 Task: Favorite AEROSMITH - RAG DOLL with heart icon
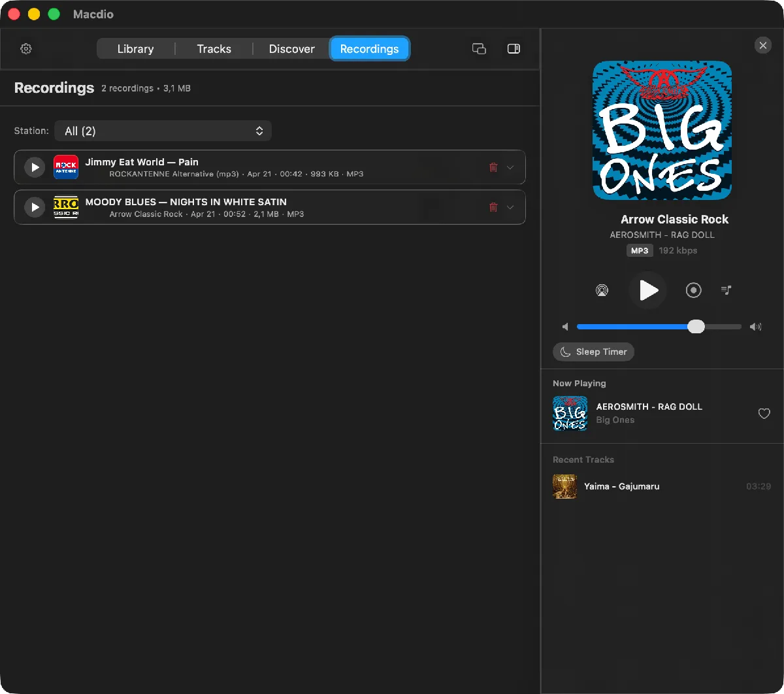tap(764, 414)
